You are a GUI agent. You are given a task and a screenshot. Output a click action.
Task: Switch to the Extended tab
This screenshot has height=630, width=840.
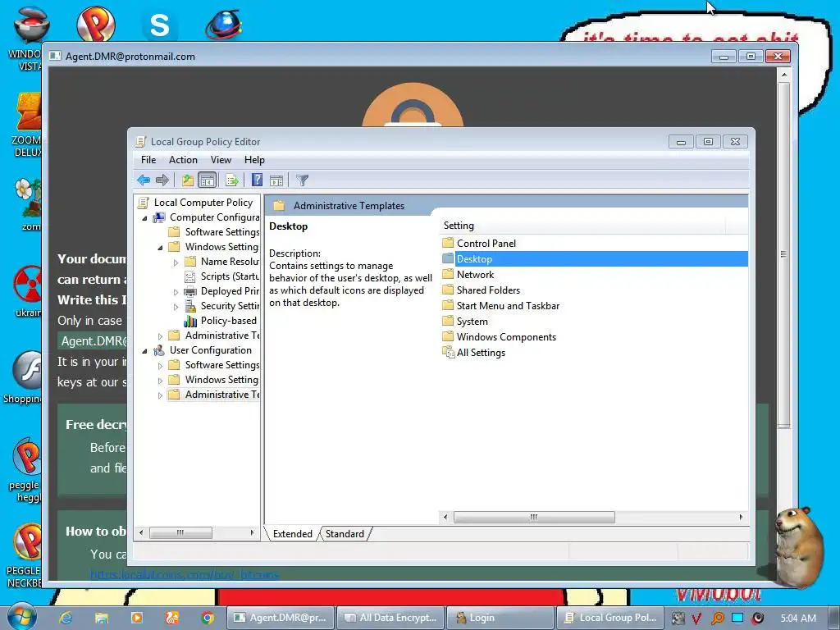tap(293, 533)
